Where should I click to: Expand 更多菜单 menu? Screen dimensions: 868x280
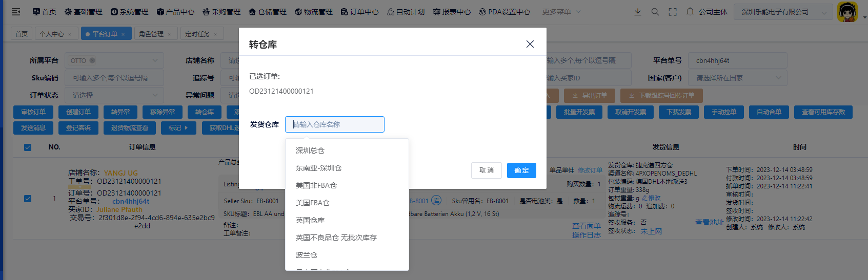561,12
